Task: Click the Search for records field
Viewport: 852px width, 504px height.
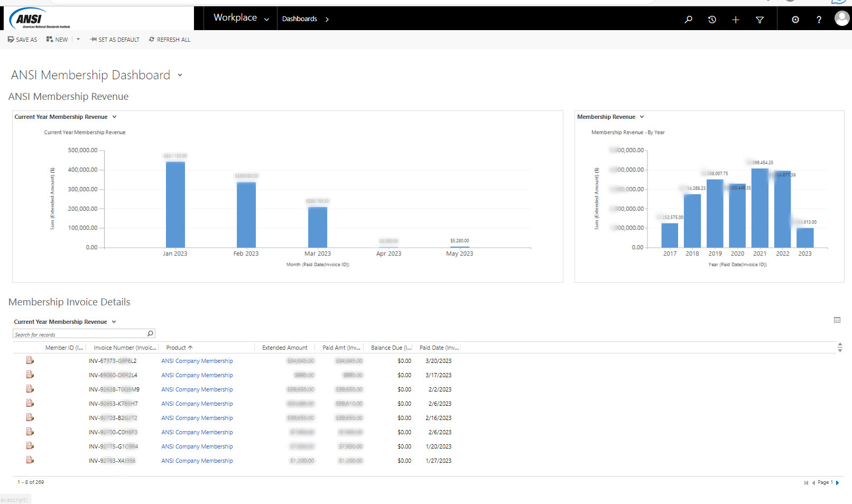Action: pyautogui.click(x=79, y=334)
